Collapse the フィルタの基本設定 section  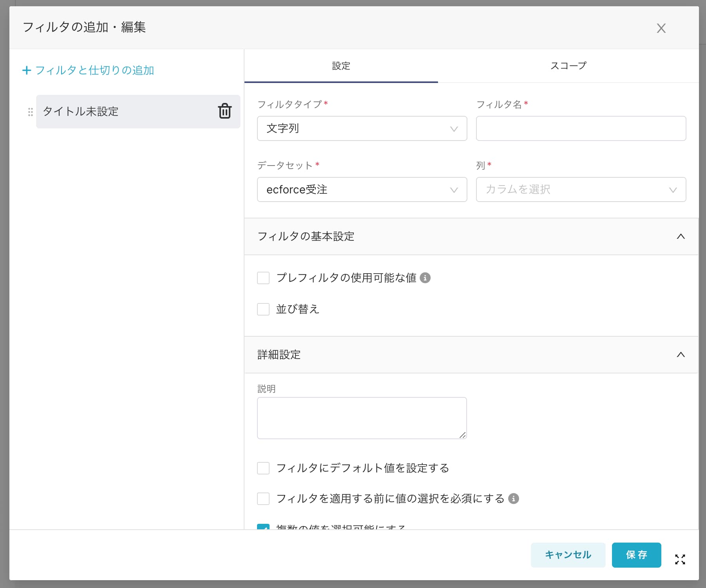[x=471, y=236]
